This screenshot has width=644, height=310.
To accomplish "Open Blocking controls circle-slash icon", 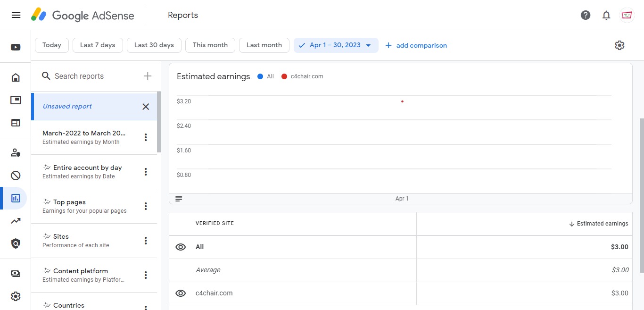I will tap(16, 176).
